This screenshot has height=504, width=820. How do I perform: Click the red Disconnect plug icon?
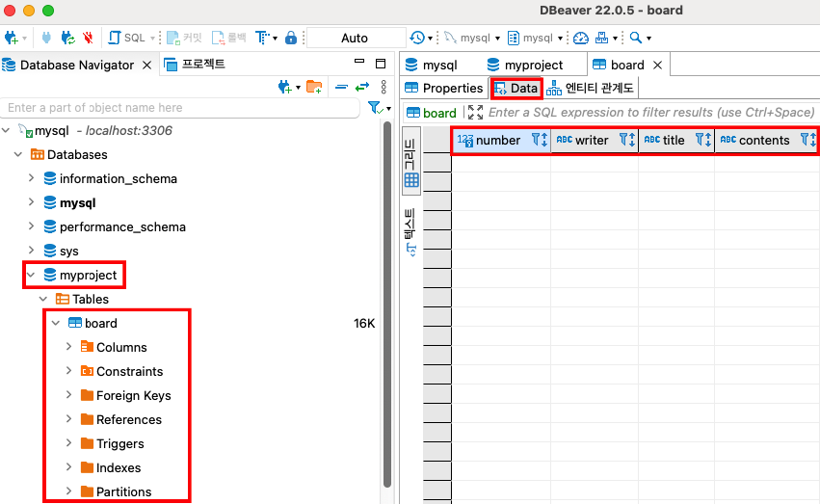89,38
